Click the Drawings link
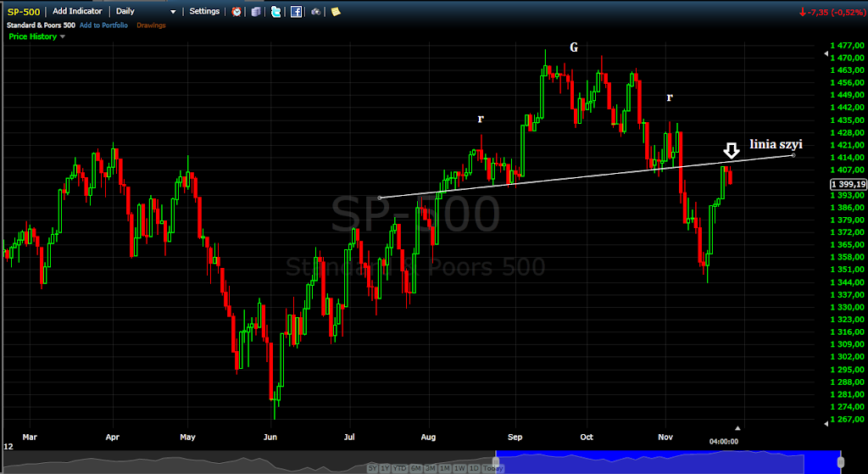 [151, 25]
